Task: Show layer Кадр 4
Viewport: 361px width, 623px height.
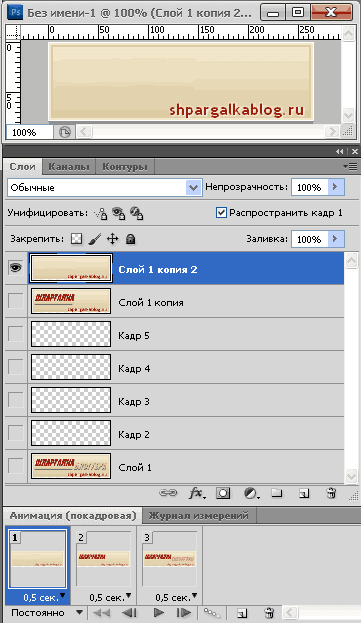Action: [x=15, y=367]
